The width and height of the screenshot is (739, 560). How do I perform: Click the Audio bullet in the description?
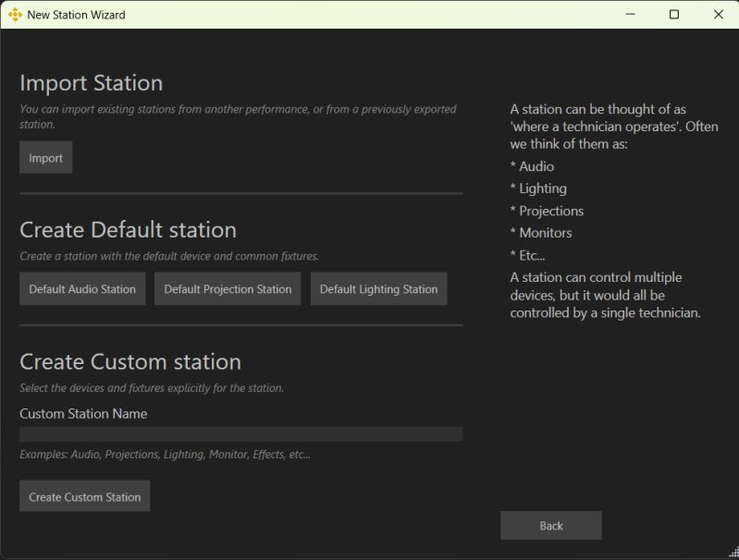pos(532,166)
